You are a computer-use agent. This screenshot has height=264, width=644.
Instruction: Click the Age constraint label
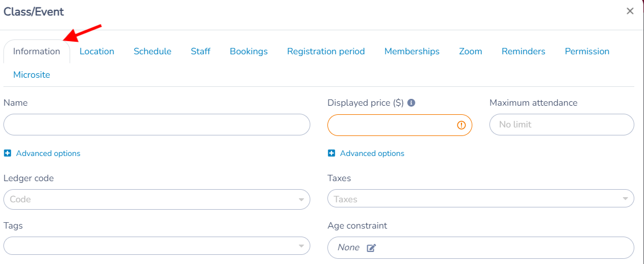click(x=357, y=226)
